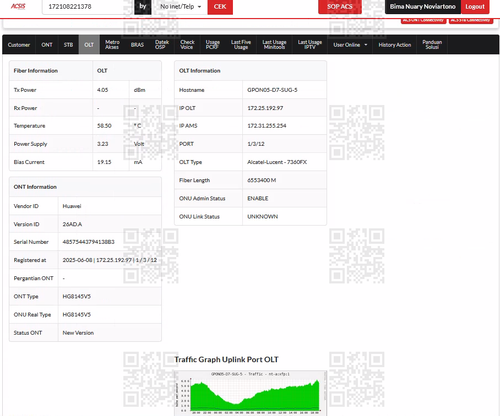The height and width of the screenshot is (416, 500).
Task: Click the serial number 48575443794138B3
Action: tap(88, 242)
